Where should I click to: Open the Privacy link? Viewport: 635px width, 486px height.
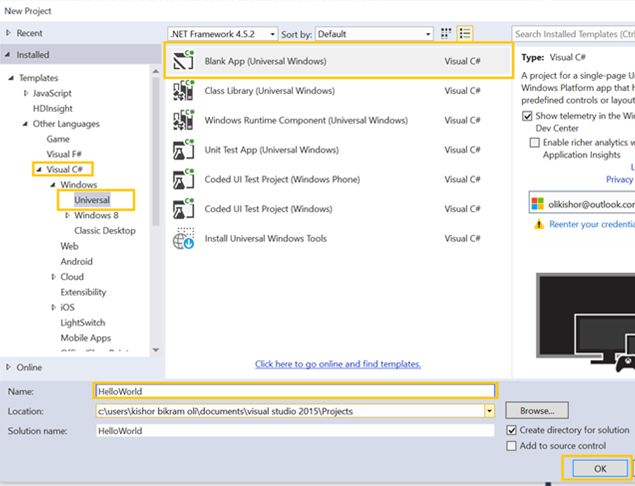(x=619, y=179)
